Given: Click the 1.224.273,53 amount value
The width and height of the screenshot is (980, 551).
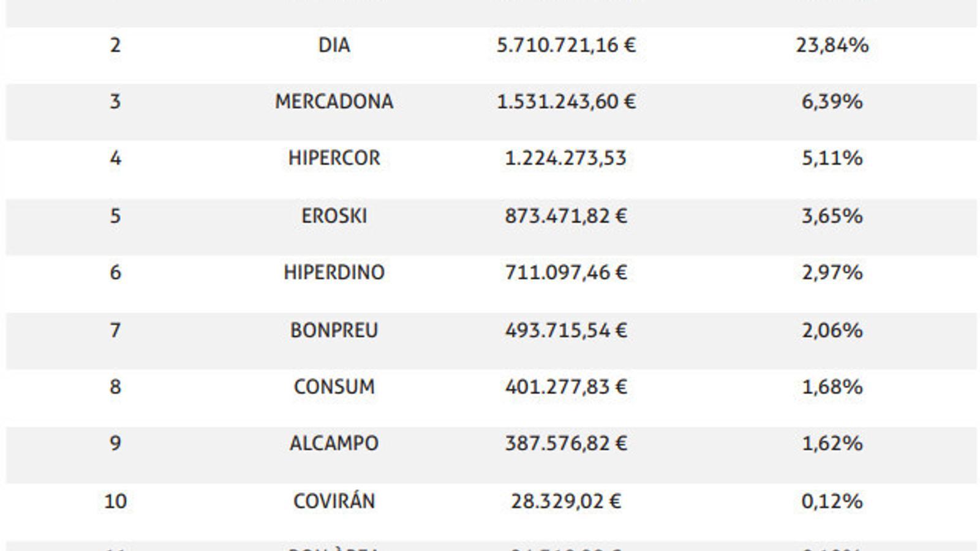Looking at the screenshot, I should tap(565, 159).
